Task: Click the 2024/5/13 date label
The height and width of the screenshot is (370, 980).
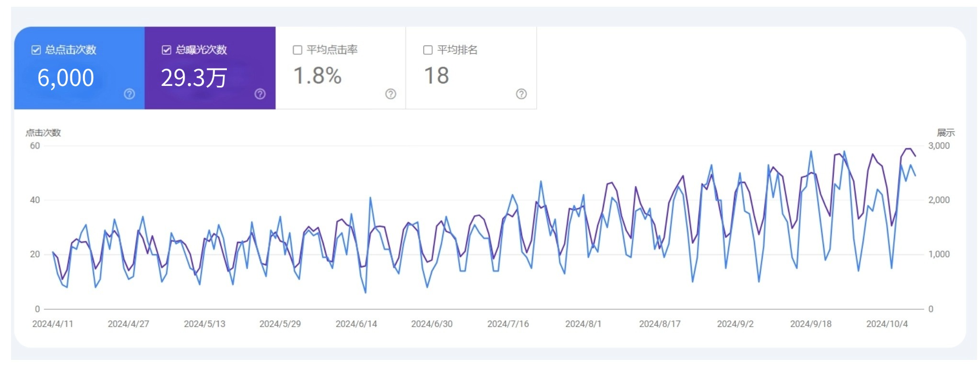Action: [x=205, y=324]
